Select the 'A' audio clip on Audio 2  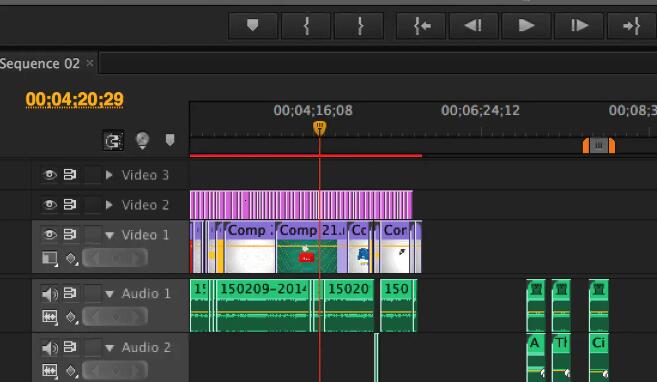tap(536, 358)
